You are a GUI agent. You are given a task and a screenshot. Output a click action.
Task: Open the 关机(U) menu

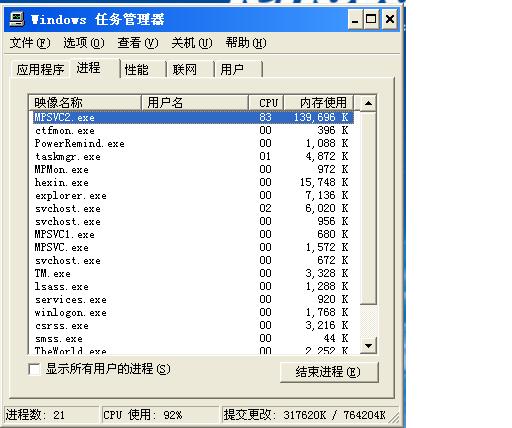(x=192, y=43)
